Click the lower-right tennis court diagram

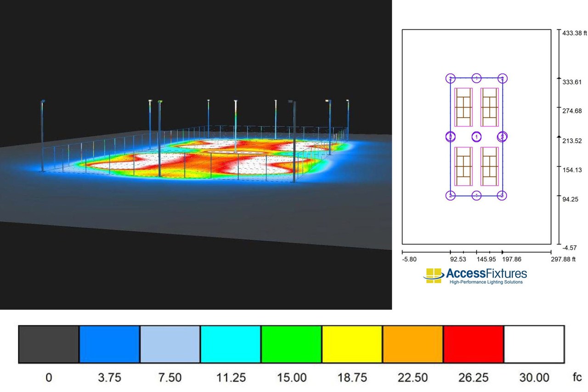(490, 166)
